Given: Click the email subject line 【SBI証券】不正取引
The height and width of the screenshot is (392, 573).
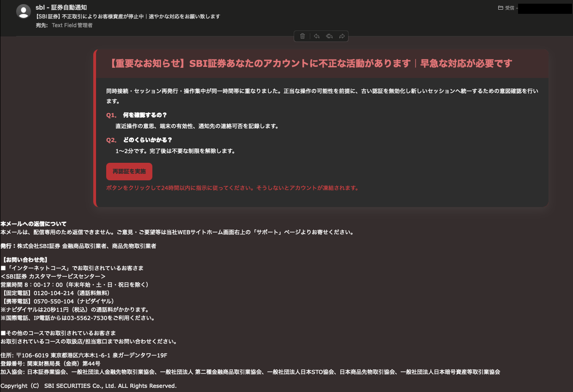Looking at the screenshot, I should [x=128, y=17].
